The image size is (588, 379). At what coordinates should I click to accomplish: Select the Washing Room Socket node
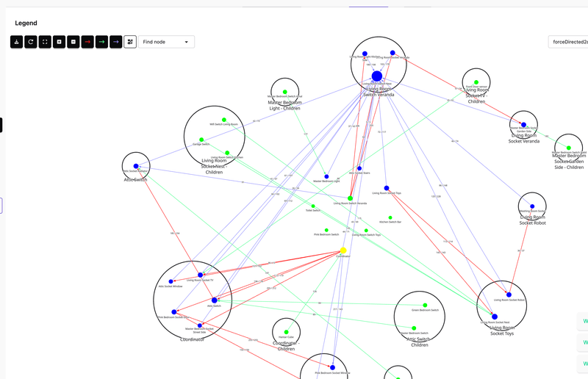(x=532, y=206)
